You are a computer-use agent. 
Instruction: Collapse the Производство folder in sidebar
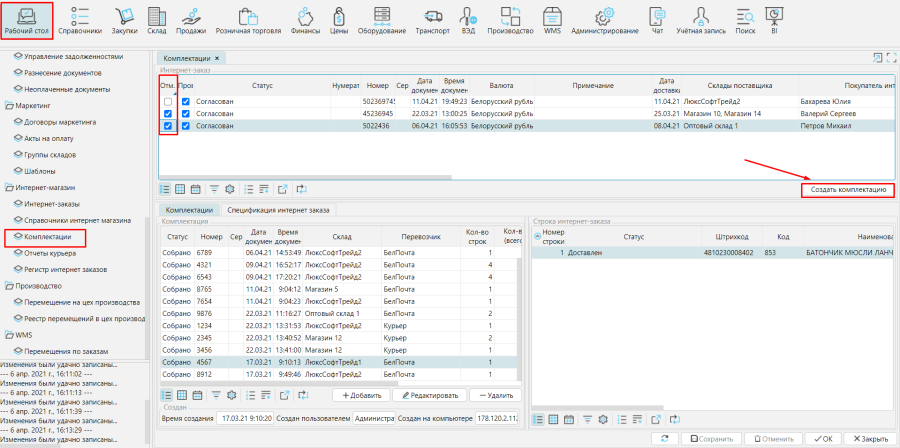click(x=38, y=286)
